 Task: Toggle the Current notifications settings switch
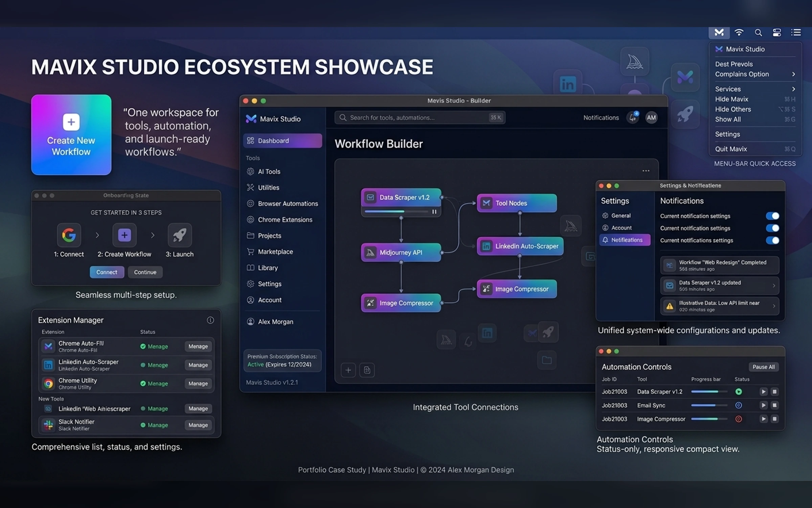click(x=772, y=240)
